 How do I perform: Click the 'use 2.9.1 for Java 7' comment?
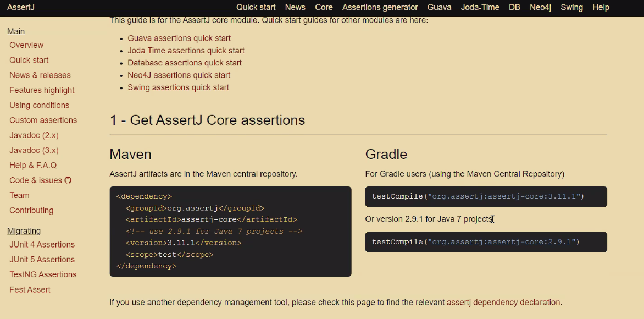214,231
